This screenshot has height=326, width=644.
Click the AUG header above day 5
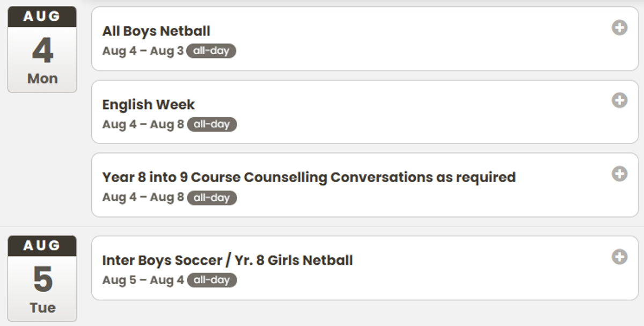[42, 246]
